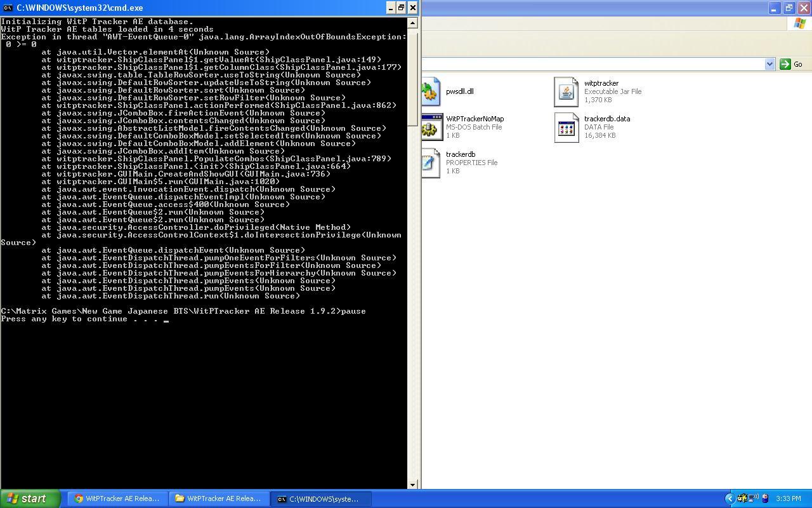Close the cmd.exe window

tap(413, 8)
